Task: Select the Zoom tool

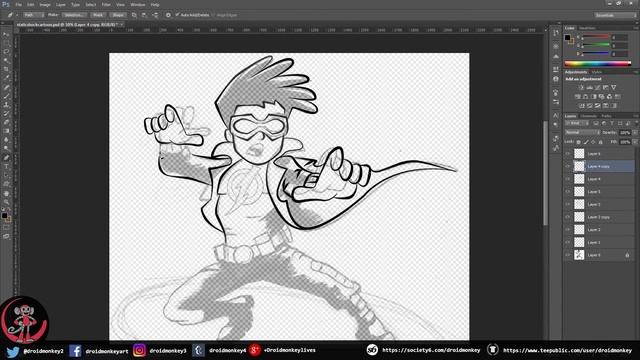Action: click(6, 202)
